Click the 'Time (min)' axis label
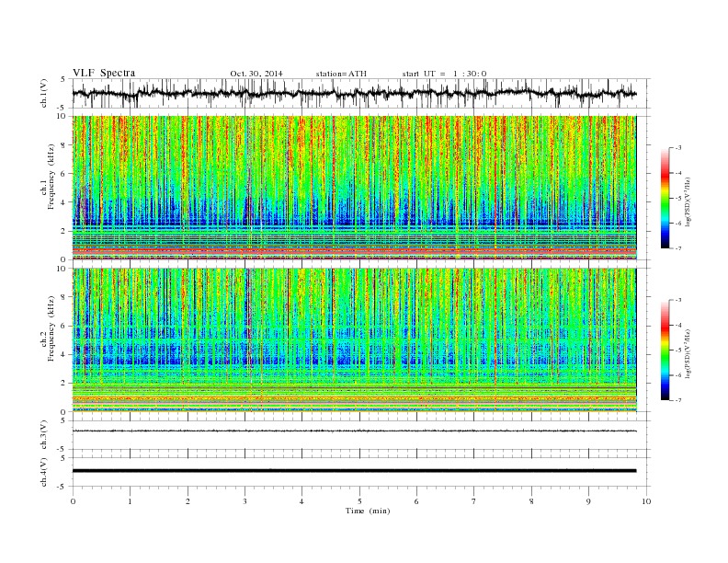This screenshot has width=728, height=563. (x=368, y=511)
